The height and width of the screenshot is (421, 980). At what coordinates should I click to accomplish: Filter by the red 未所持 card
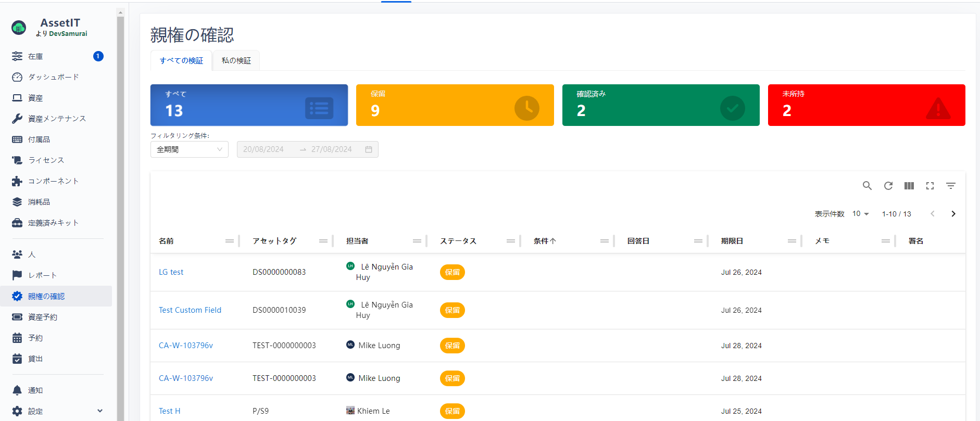click(x=866, y=105)
